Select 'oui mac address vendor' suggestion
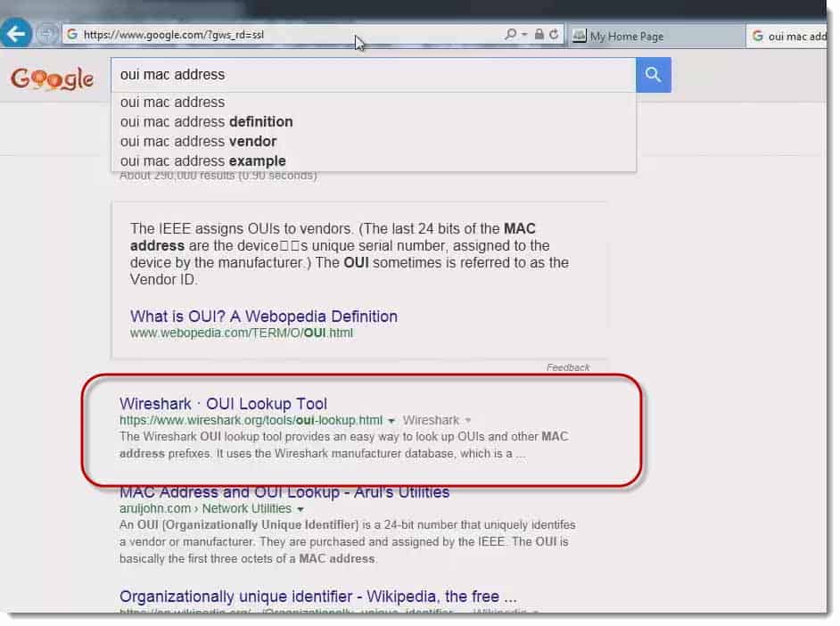The height and width of the screenshot is (626, 840). [x=374, y=142]
